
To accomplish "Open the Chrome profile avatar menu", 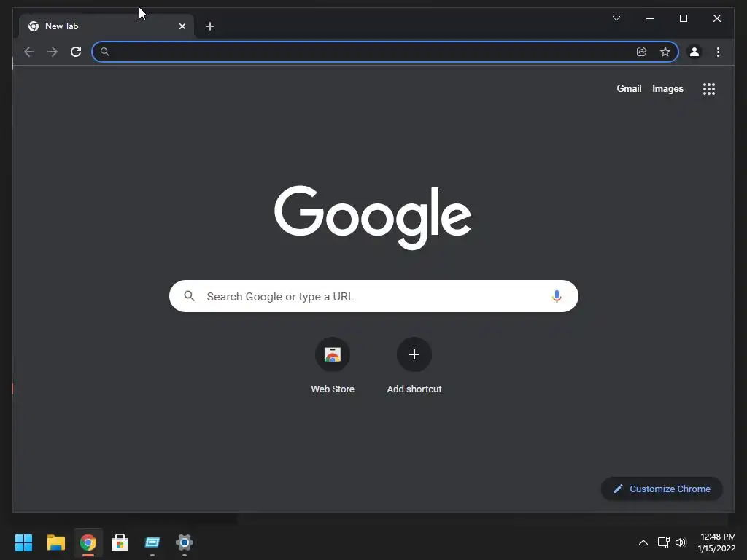I will (694, 52).
